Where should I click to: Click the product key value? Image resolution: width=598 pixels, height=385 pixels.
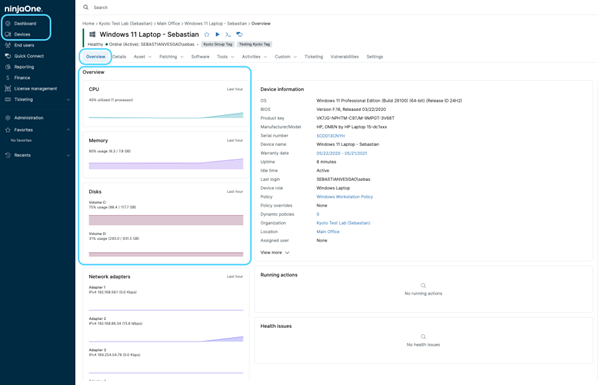tap(355, 118)
